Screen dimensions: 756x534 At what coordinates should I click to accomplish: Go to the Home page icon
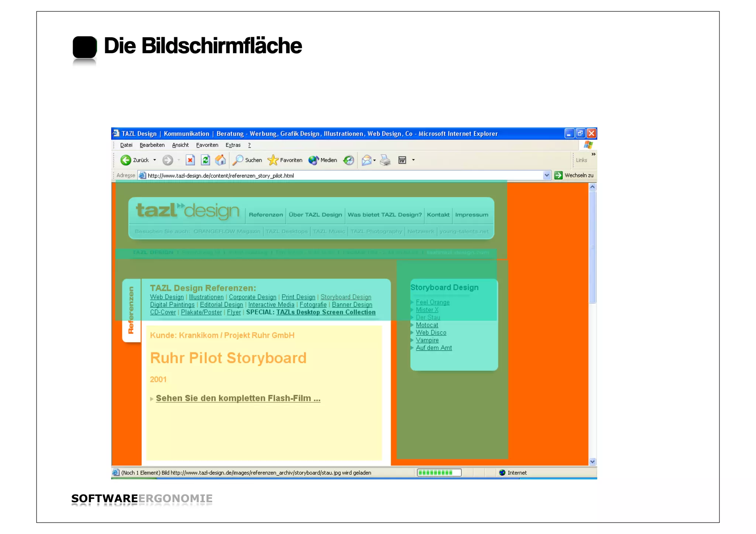(221, 160)
